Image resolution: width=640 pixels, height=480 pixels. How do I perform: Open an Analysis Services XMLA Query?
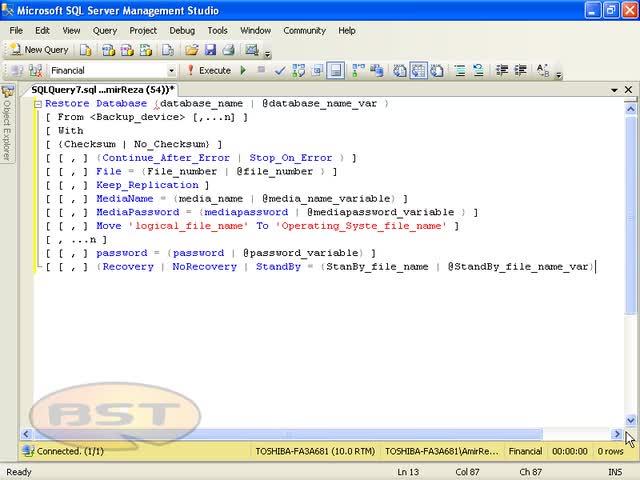point(146,50)
